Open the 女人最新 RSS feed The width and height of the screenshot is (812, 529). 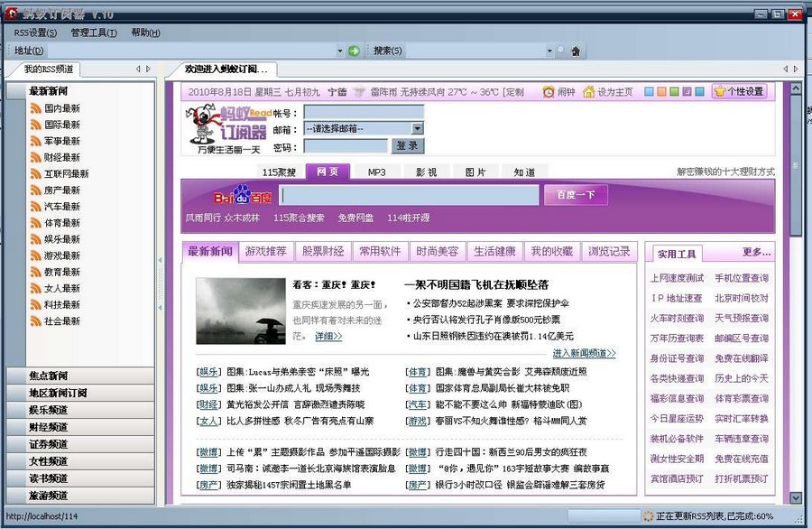(x=55, y=289)
